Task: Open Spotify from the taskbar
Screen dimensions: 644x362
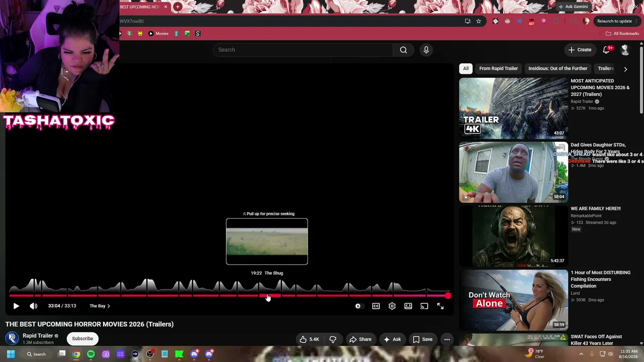Action: click(x=91, y=354)
